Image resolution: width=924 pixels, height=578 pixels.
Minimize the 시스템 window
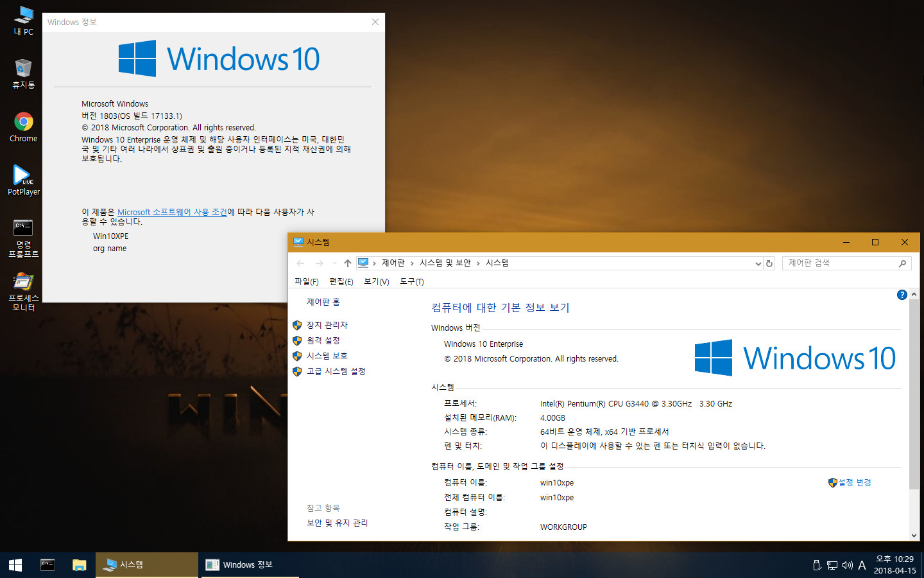(846, 242)
